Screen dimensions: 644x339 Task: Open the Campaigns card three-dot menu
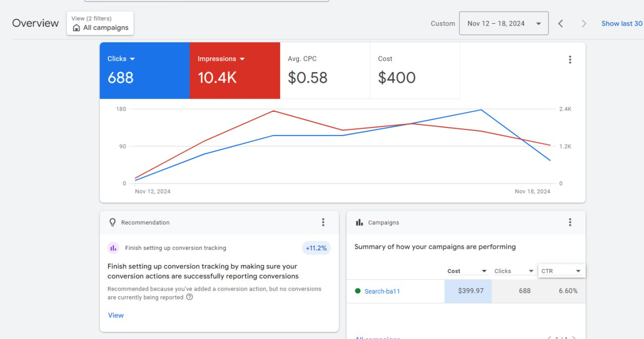pyautogui.click(x=570, y=222)
